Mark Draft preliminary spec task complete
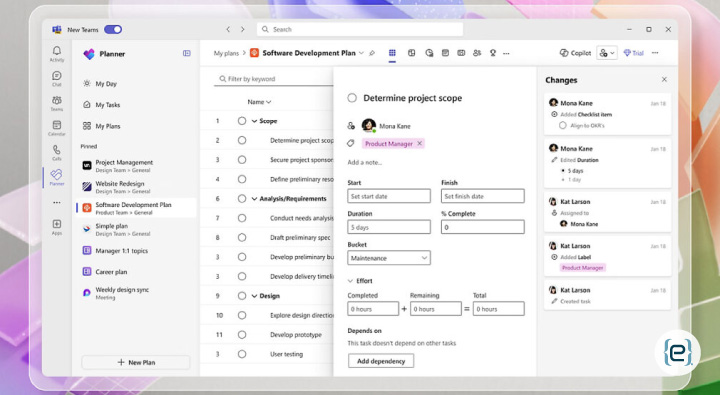The height and width of the screenshot is (395, 720). click(242, 237)
